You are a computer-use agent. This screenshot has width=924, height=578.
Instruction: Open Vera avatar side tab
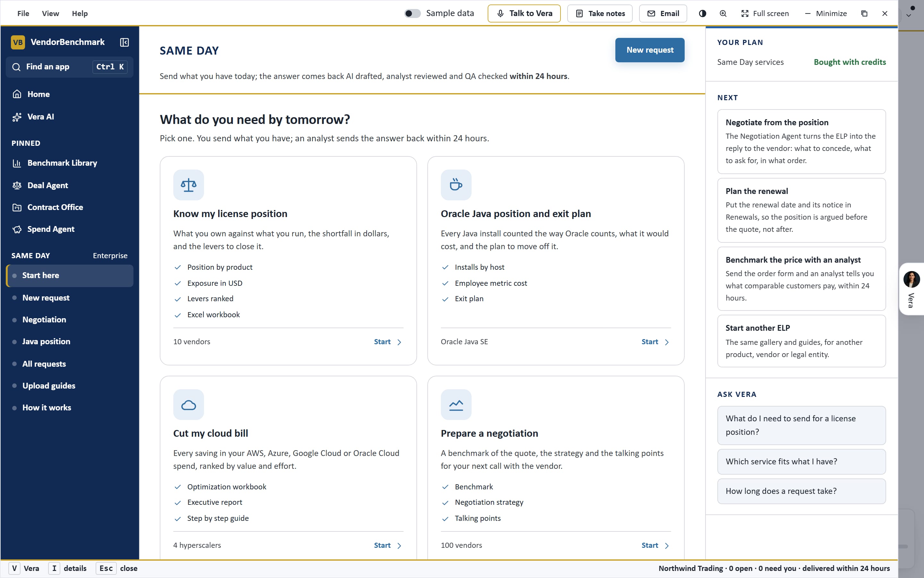(911, 289)
